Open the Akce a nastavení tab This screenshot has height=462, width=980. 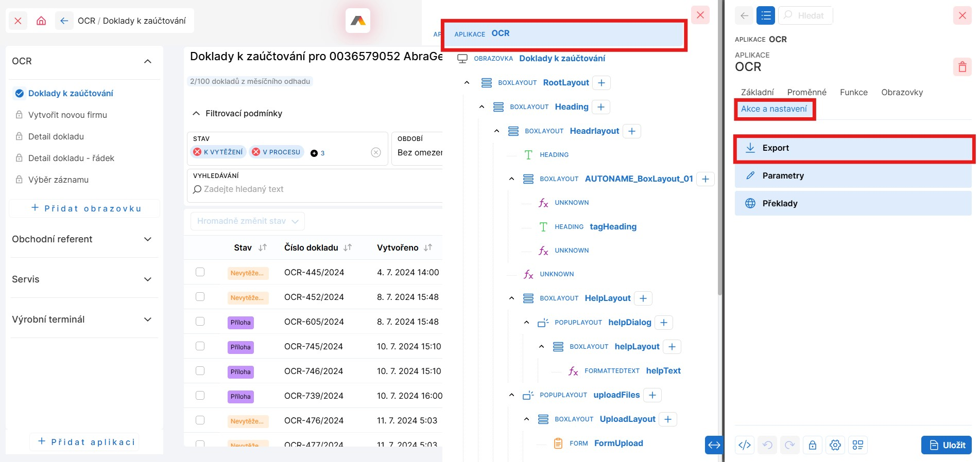tap(774, 109)
